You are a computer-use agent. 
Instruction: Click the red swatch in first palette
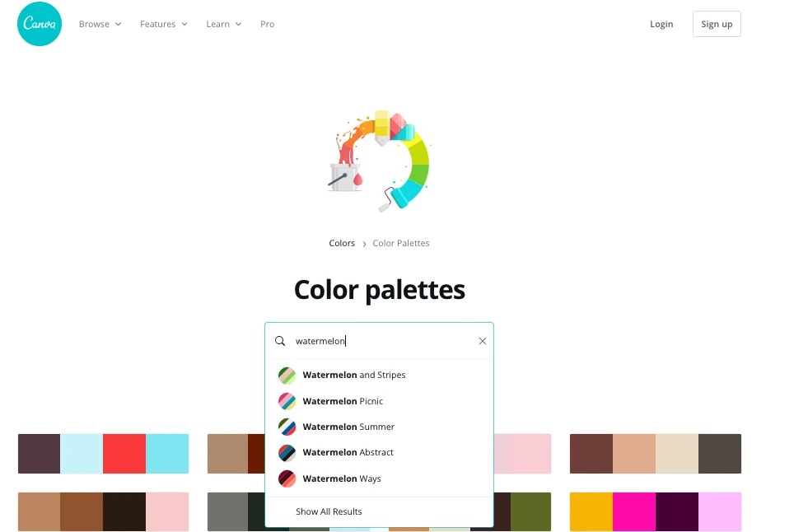[124, 454]
